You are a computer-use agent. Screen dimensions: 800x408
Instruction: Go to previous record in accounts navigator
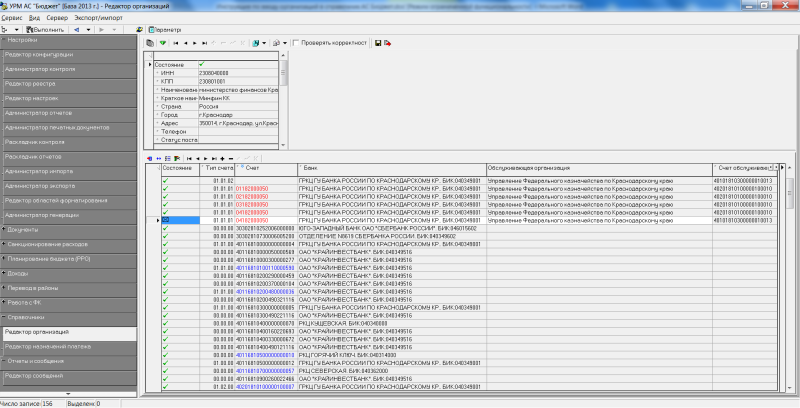198,159
